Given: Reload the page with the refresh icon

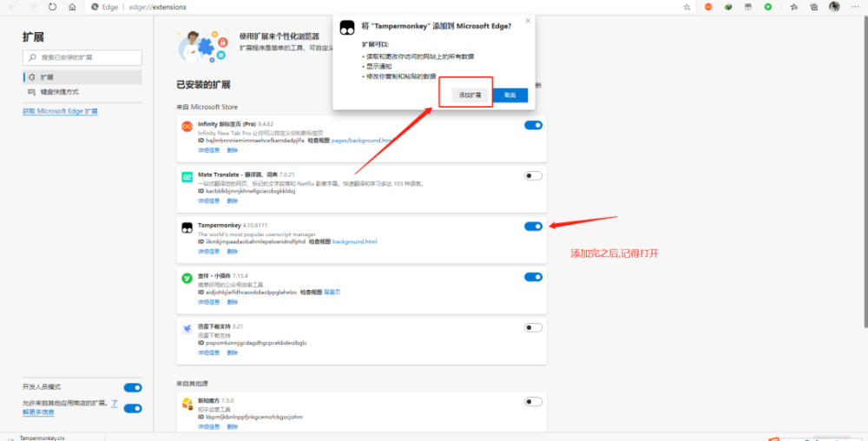Looking at the screenshot, I should coord(52,7).
